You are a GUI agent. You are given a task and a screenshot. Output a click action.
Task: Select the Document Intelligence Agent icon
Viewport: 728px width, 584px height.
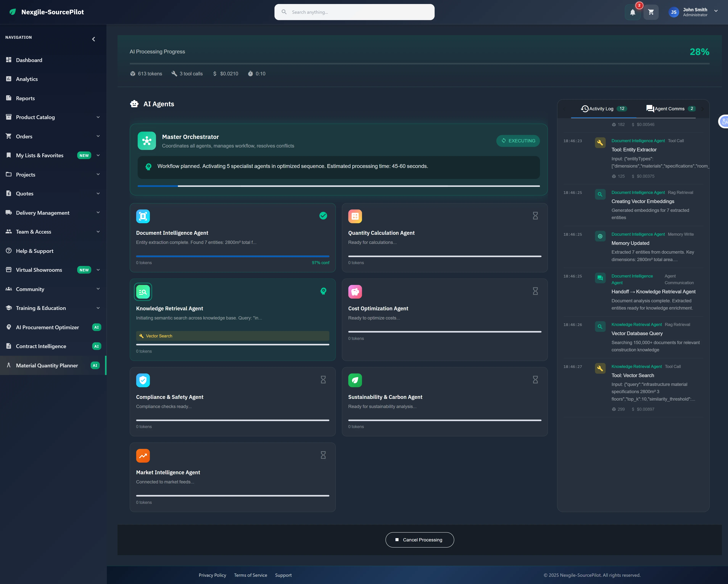(143, 216)
